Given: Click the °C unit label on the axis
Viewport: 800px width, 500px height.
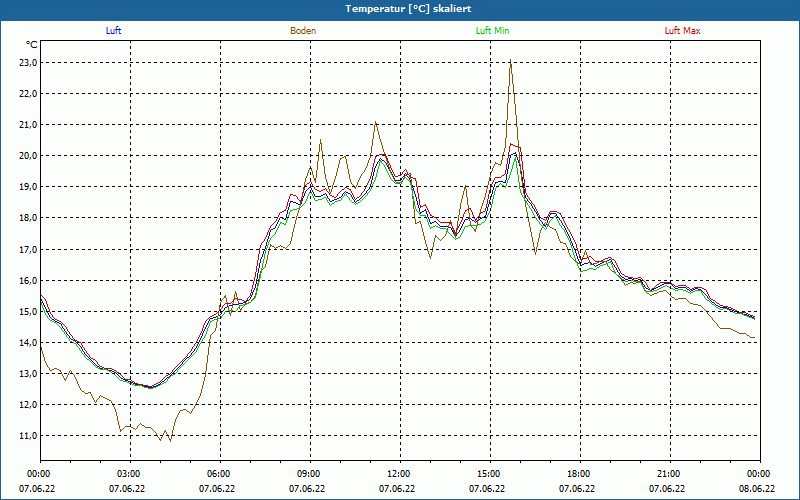Looking at the screenshot, I should [x=32, y=45].
